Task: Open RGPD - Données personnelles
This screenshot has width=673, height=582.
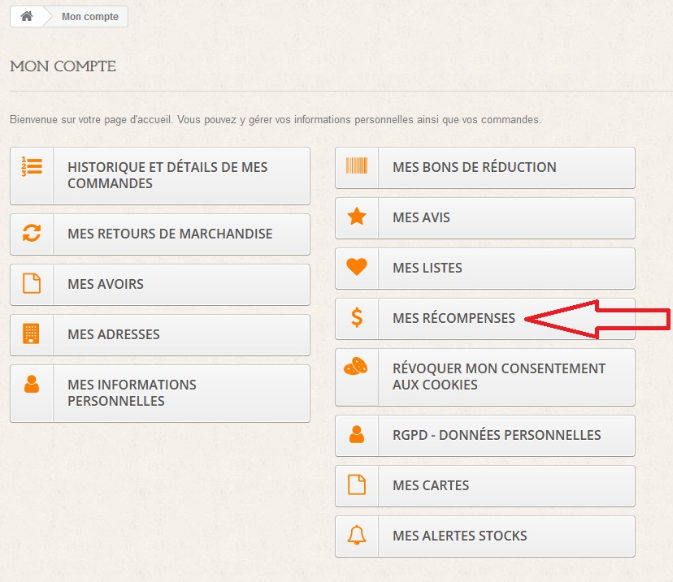Action: pos(485,435)
